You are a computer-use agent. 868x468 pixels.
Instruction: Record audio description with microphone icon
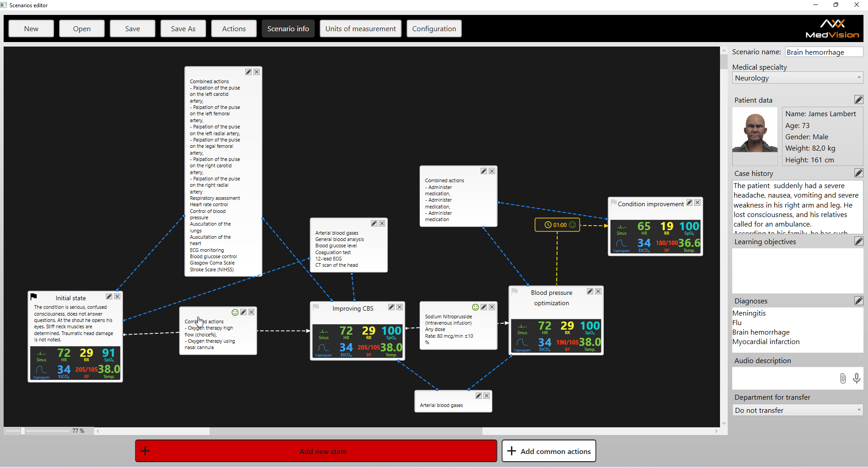tap(856, 378)
